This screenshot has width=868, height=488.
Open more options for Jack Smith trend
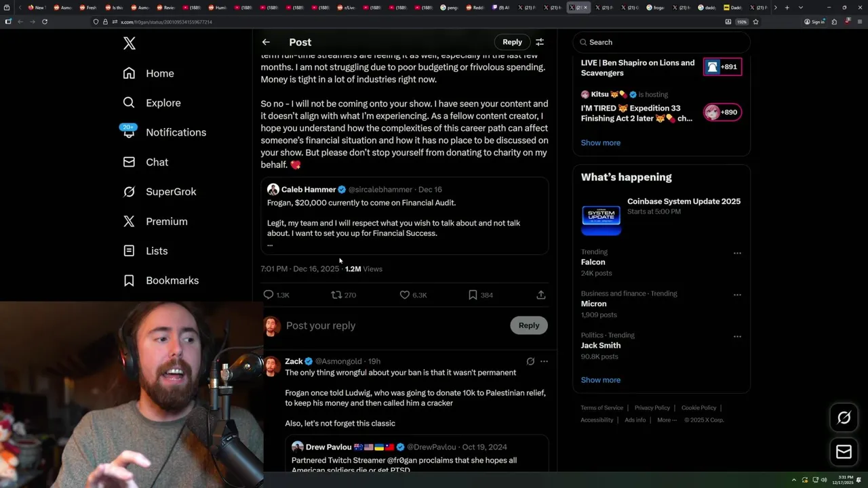click(737, 336)
